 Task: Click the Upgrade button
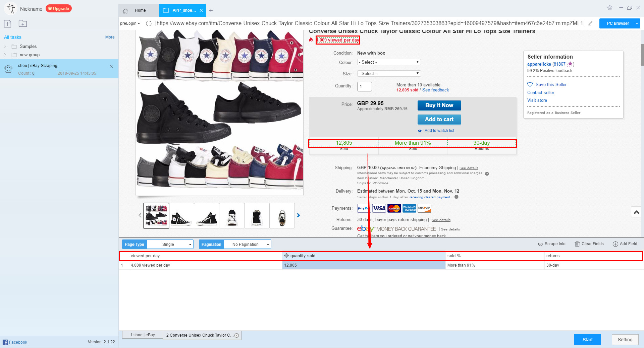coord(59,9)
